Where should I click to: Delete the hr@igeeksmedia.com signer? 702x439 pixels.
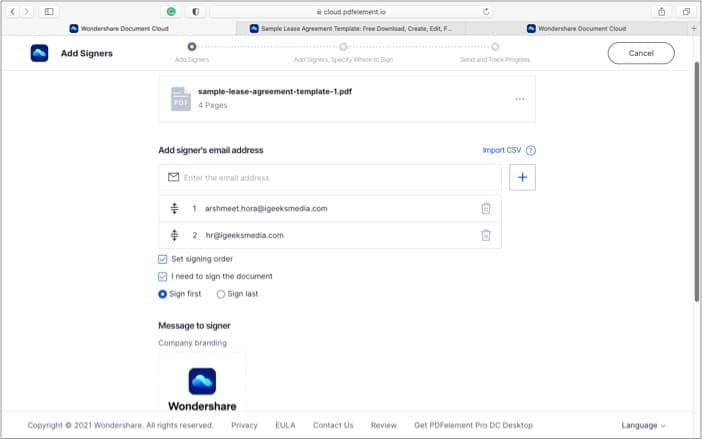point(486,235)
